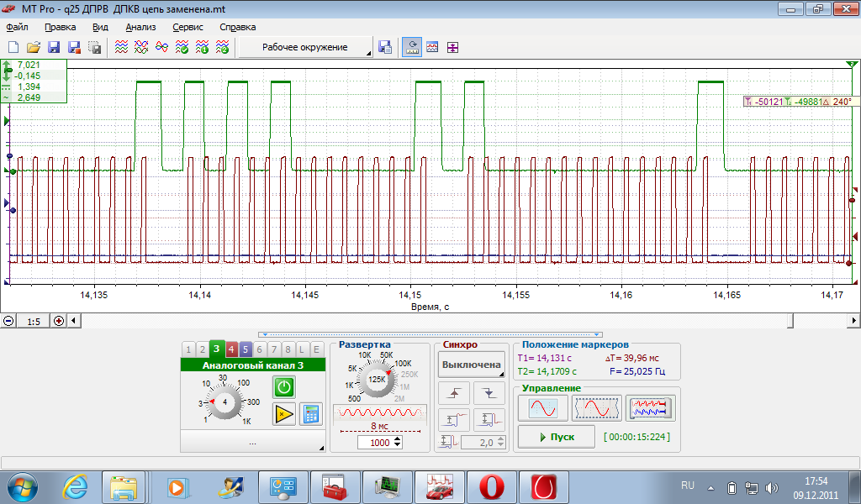861x504 pixels.
Task: Start acquisition with the Пуск button
Action: click(557, 437)
